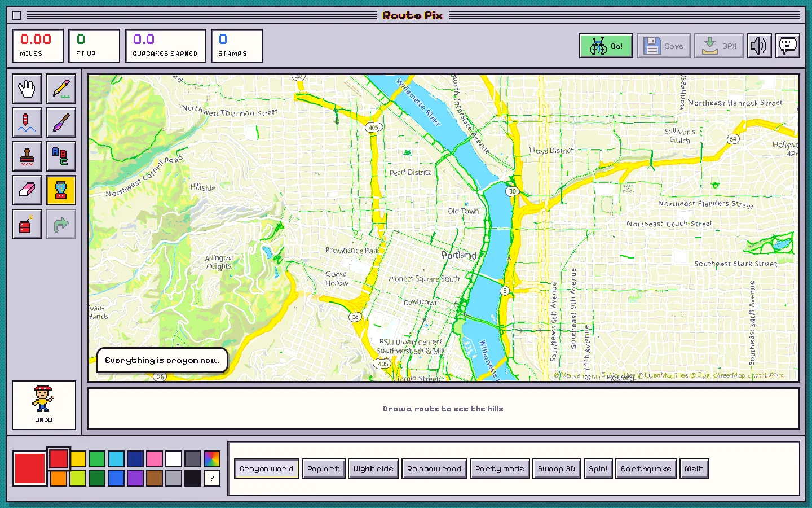Pick the brown color swatch
The height and width of the screenshot is (508, 812).
click(x=155, y=478)
